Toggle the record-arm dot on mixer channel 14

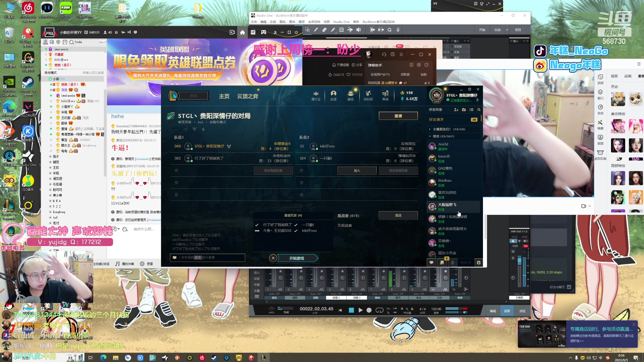445,271
